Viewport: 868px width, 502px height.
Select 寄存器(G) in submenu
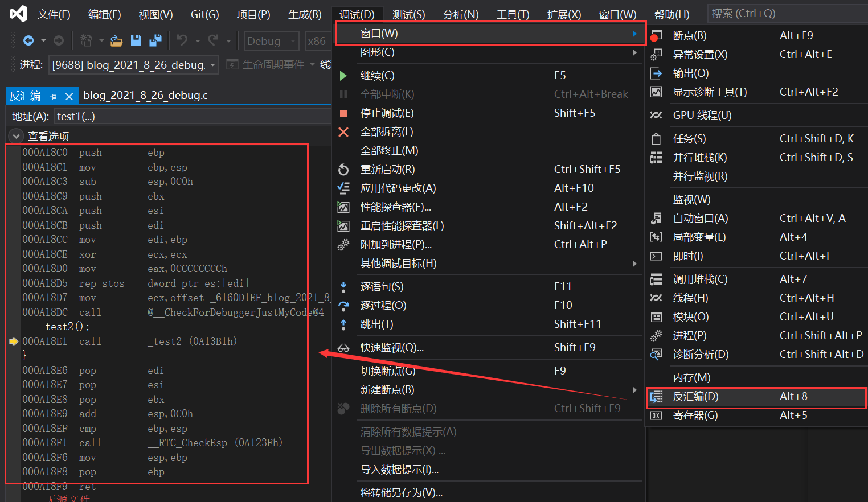756,415
